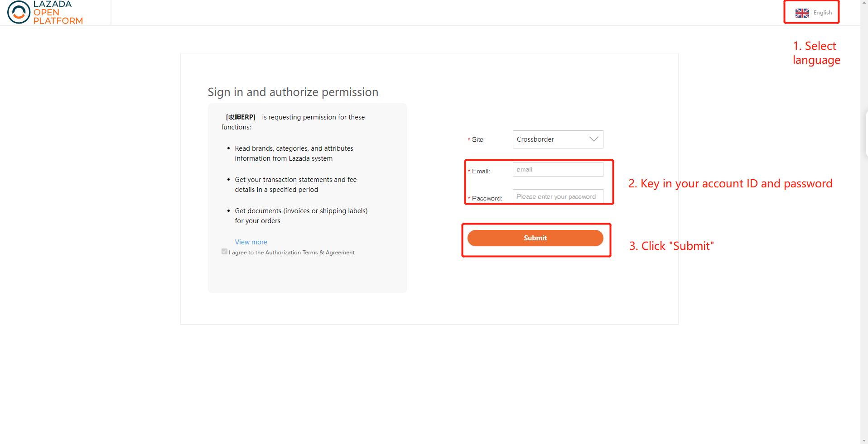Toggle the Authorization Terms agreement checkbox
The image size is (868, 444).
(x=224, y=252)
